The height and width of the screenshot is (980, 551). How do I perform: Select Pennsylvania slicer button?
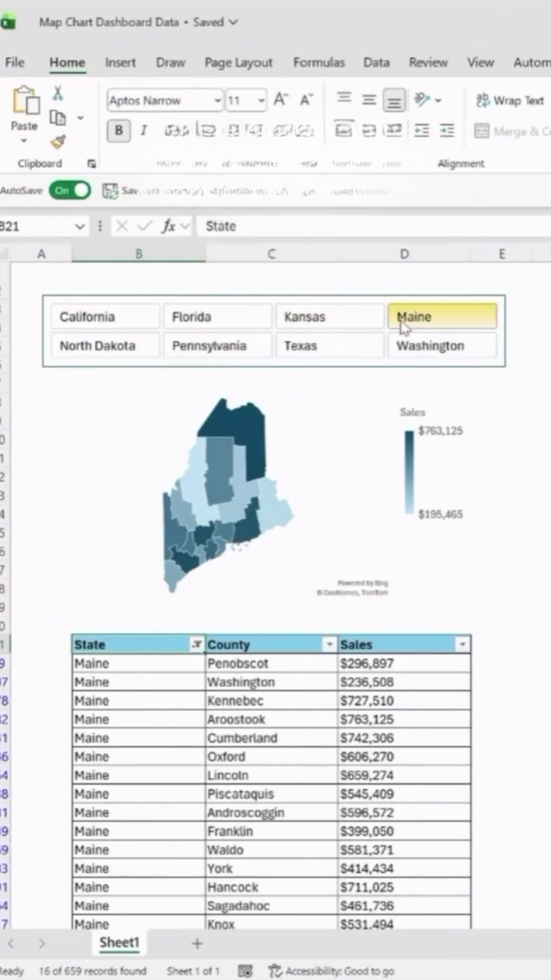pyautogui.click(x=217, y=346)
